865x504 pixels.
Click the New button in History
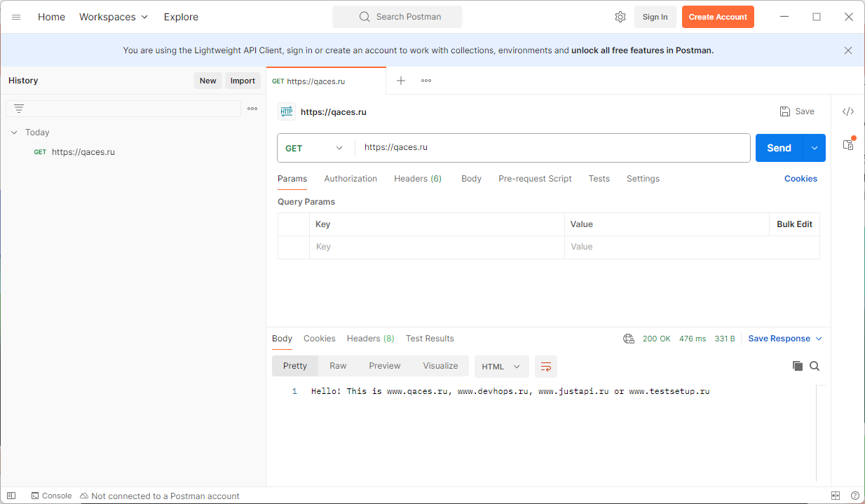tap(208, 81)
